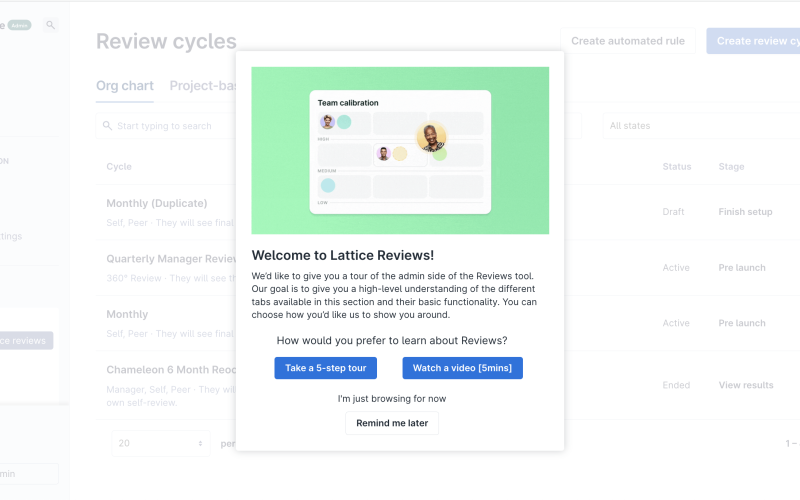Click Watch a video [5mins] button
Image resolution: width=800 pixels, height=500 pixels.
[462, 368]
